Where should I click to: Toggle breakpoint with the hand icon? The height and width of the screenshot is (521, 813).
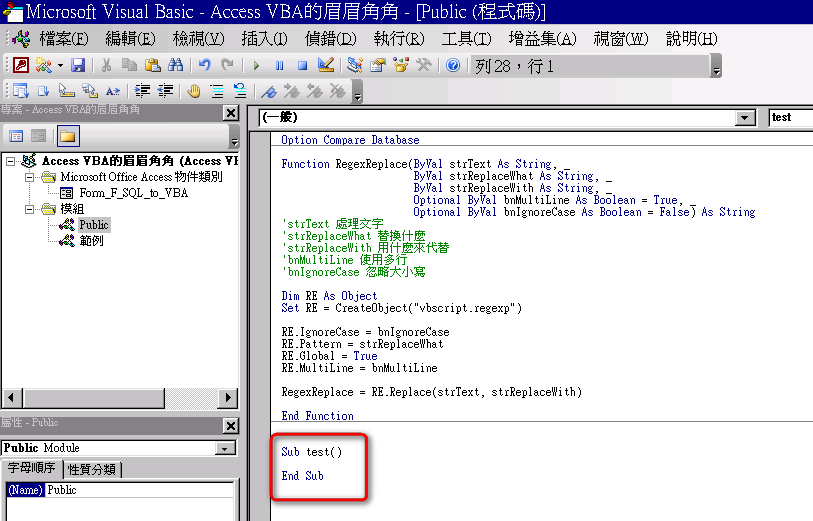click(x=194, y=91)
